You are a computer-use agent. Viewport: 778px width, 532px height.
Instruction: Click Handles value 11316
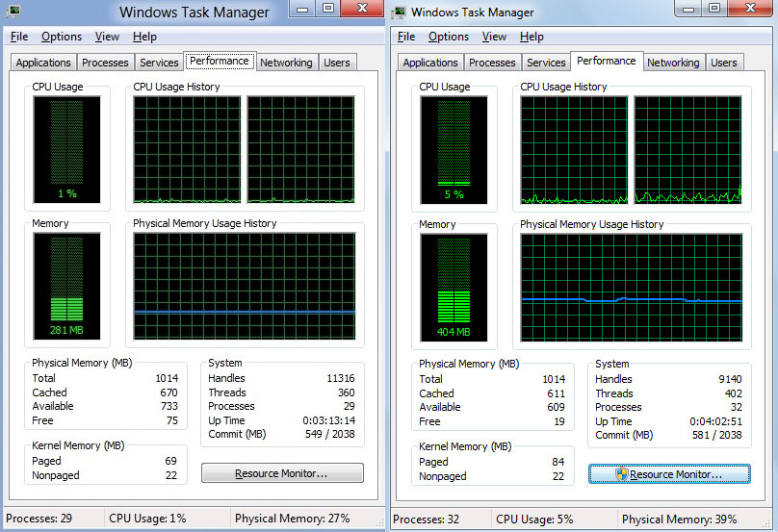coord(341,378)
